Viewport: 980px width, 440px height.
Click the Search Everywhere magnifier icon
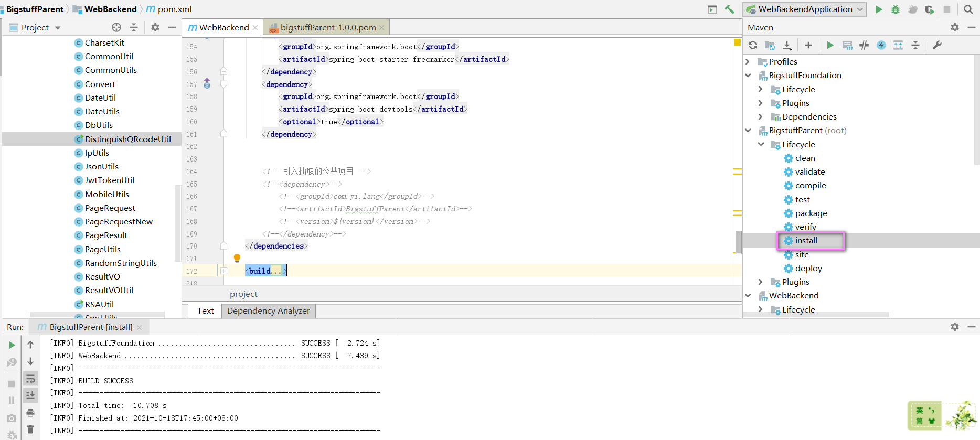pyautogui.click(x=968, y=9)
